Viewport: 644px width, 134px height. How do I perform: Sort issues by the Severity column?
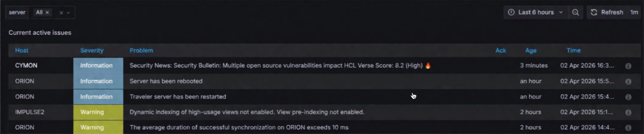pyautogui.click(x=92, y=50)
